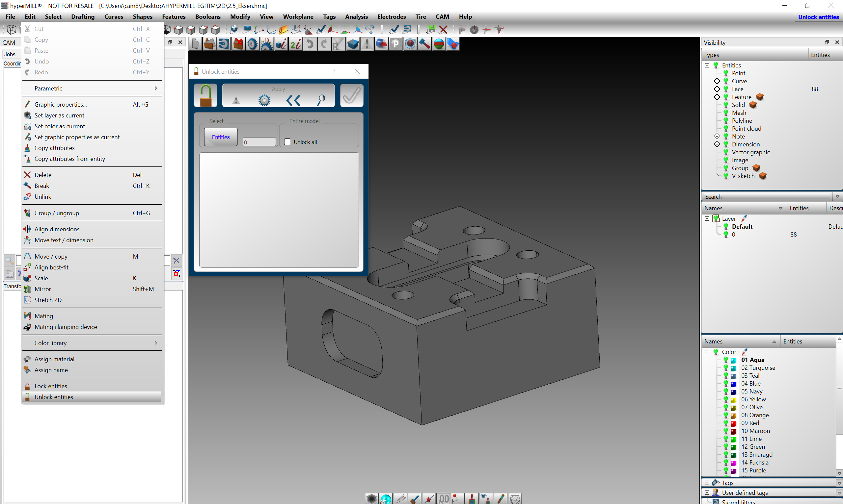Click the layers stack icon at bottom
Image resolution: width=843 pixels, height=504 pixels.
pyautogui.click(x=371, y=498)
